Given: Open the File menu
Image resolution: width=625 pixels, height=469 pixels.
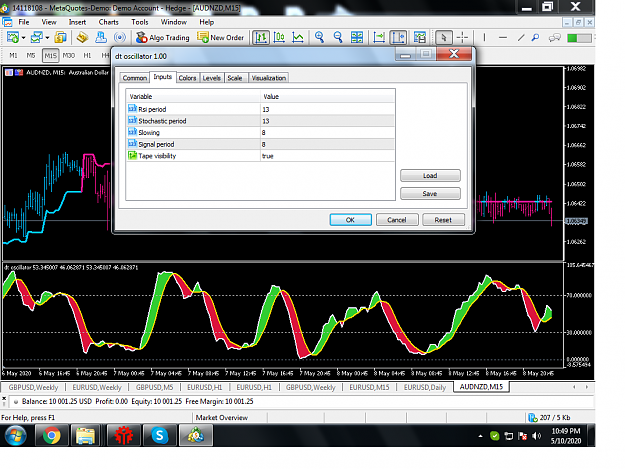Looking at the screenshot, I should 24,22.
